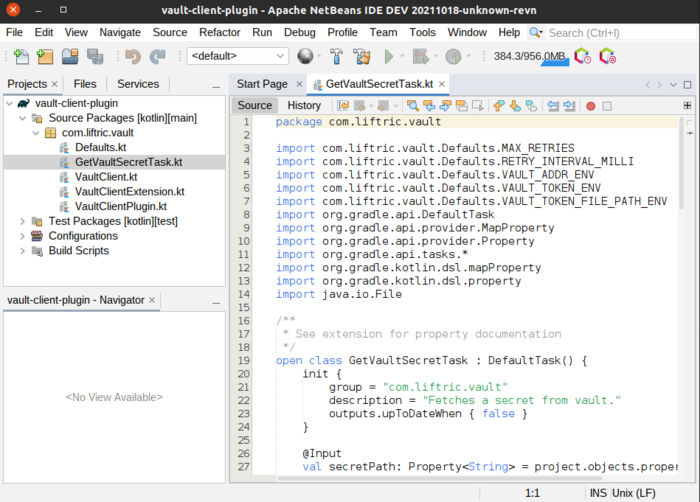The height and width of the screenshot is (502, 700).
Task: Click the Open Project toolbar icon
Action: pos(70,57)
